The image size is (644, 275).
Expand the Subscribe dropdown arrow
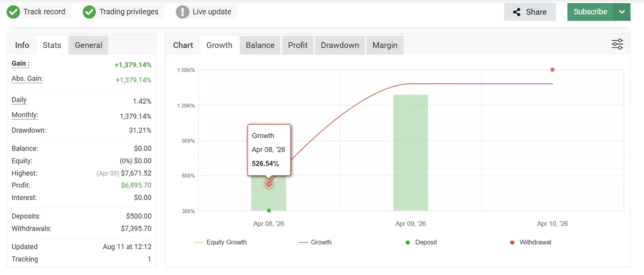[622, 12]
